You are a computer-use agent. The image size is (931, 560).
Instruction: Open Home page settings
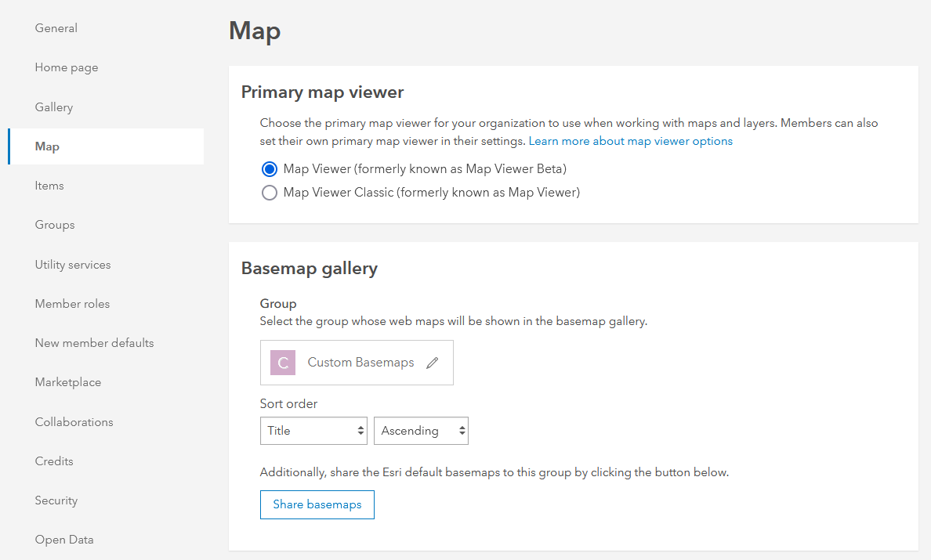pyautogui.click(x=67, y=67)
